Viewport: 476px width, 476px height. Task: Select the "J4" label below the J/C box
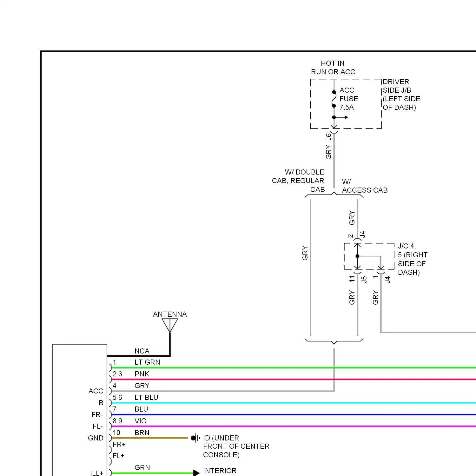click(387, 280)
